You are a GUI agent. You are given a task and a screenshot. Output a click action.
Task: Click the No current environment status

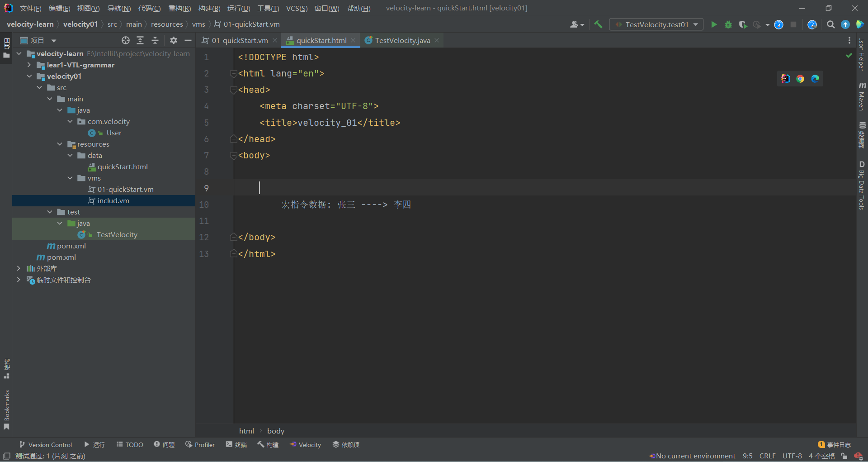[x=692, y=456]
